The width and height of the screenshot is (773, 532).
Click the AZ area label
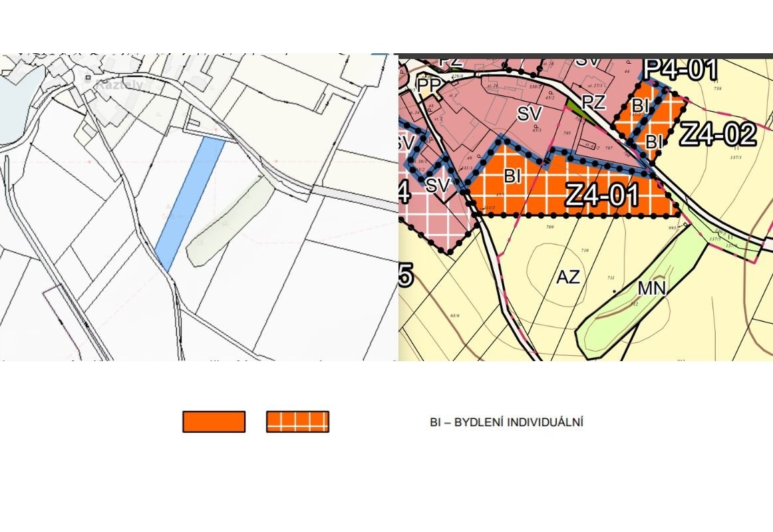pyautogui.click(x=567, y=277)
